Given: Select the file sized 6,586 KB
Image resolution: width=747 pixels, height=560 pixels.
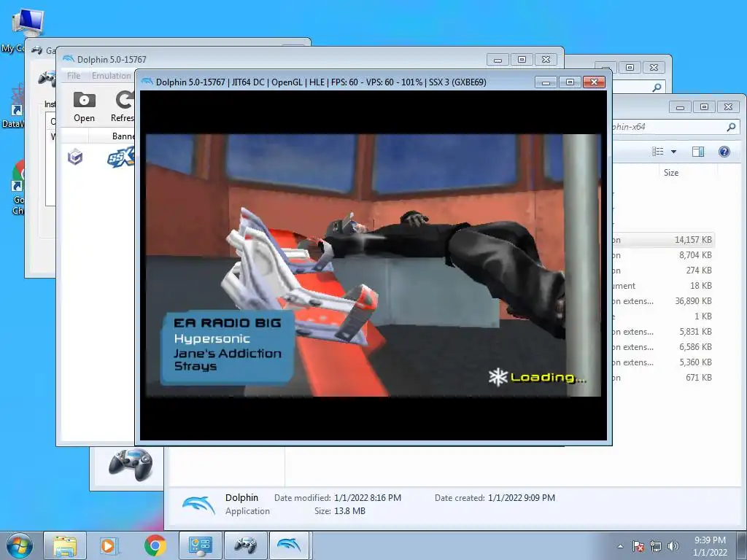Looking at the screenshot, I should 663,346.
